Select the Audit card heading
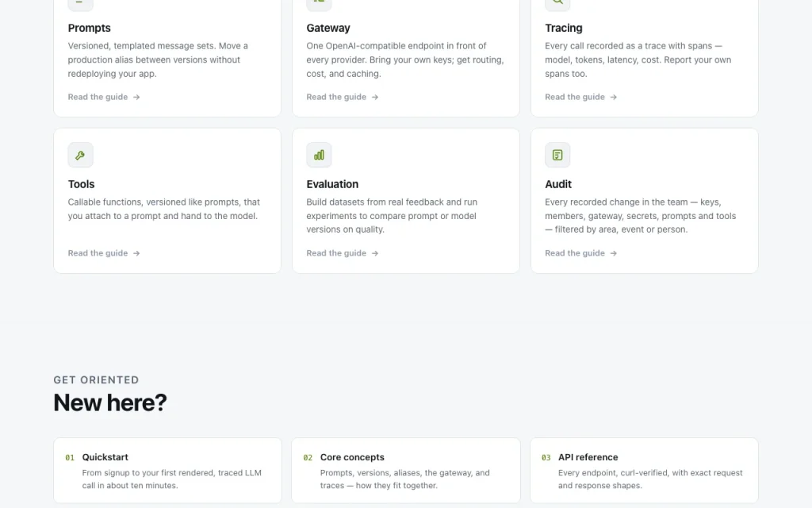The height and width of the screenshot is (508, 812). click(558, 184)
